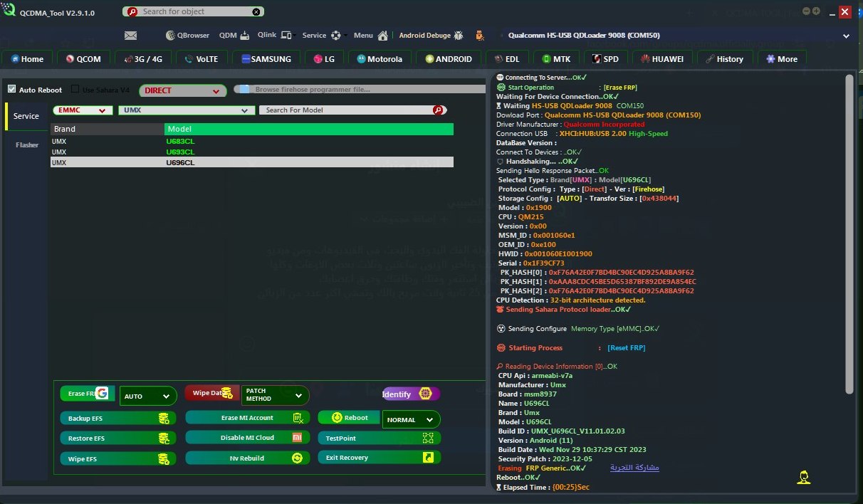This screenshot has width=863, height=504.
Task: Open the EDL tab
Action: [506, 59]
